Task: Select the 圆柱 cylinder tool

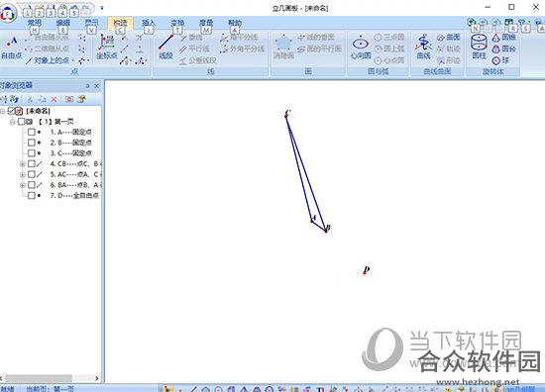Action: [x=479, y=47]
